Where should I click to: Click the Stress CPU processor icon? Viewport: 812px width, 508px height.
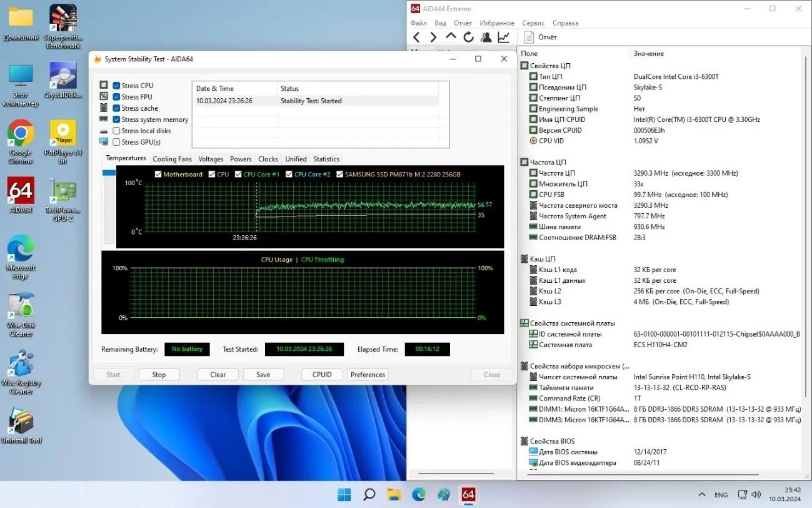tap(104, 85)
